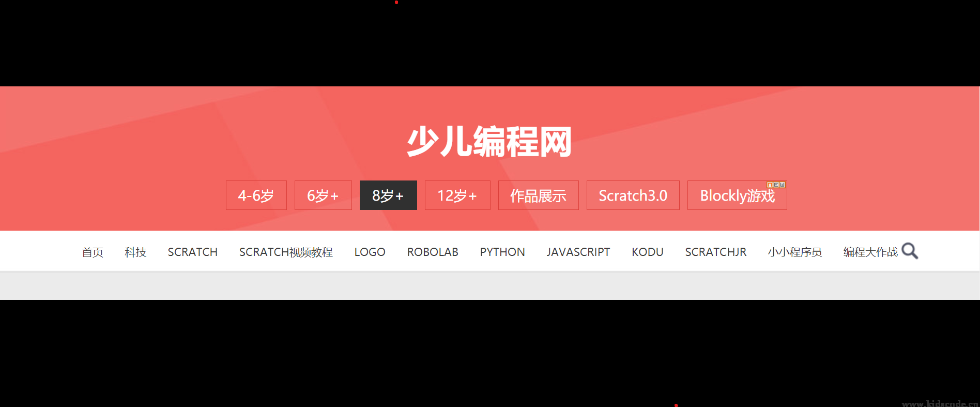Open the PYTHON menu item
980x407 pixels.
[x=502, y=252]
